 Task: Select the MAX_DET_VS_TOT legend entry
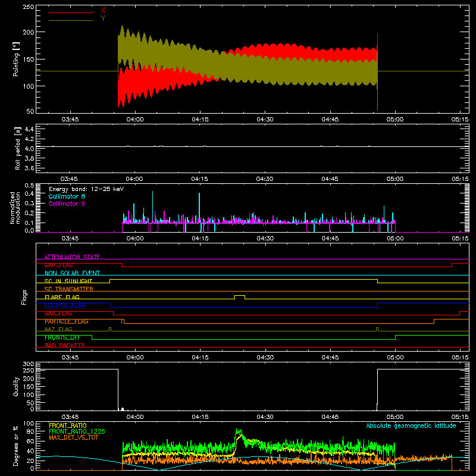pos(74,437)
